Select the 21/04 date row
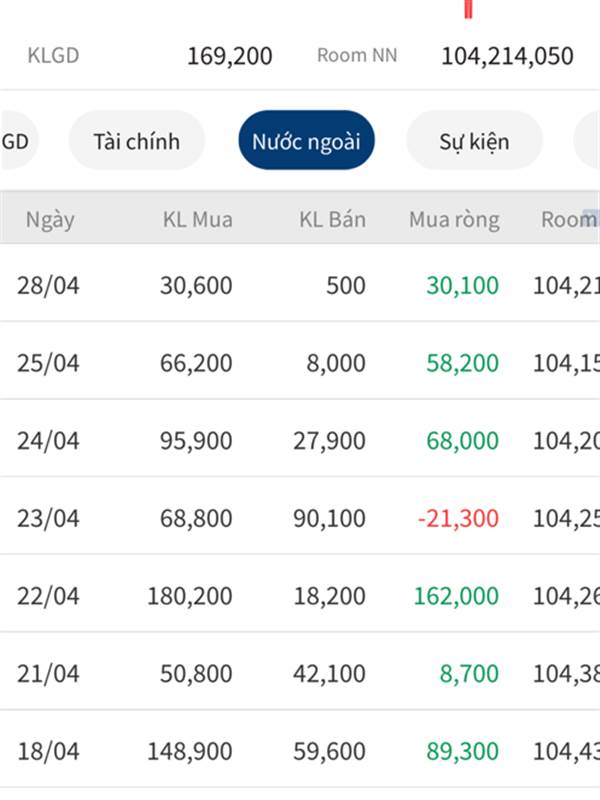 point(300,673)
